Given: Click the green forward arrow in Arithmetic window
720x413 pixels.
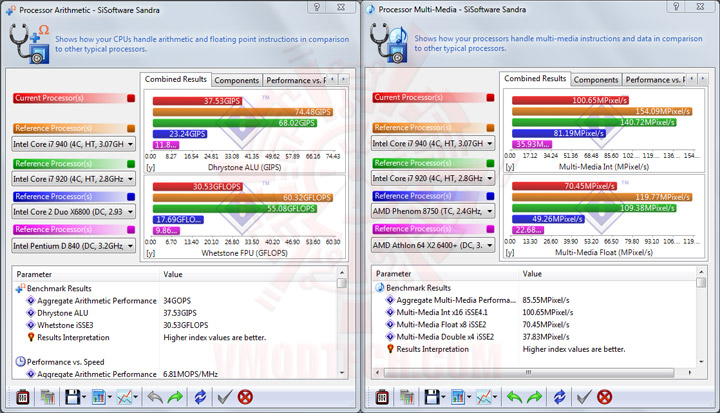Looking at the screenshot, I should [x=175, y=397].
